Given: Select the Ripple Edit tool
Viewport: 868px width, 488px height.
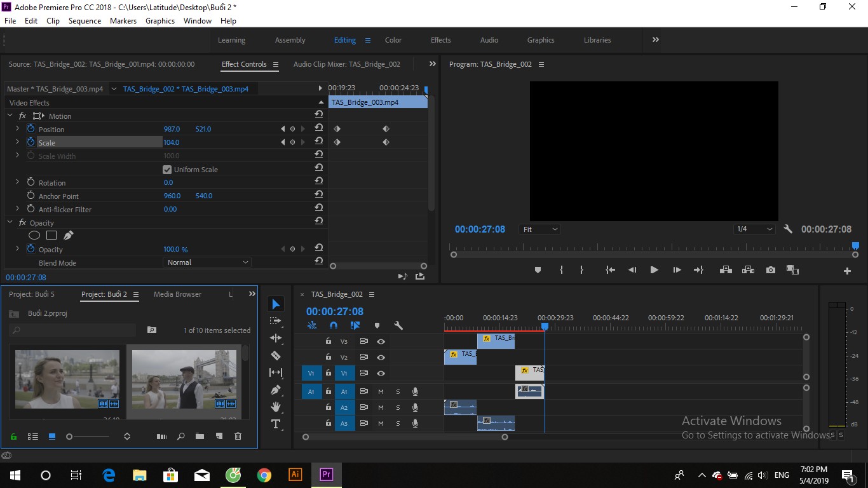Looking at the screenshot, I should tap(276, 338).
